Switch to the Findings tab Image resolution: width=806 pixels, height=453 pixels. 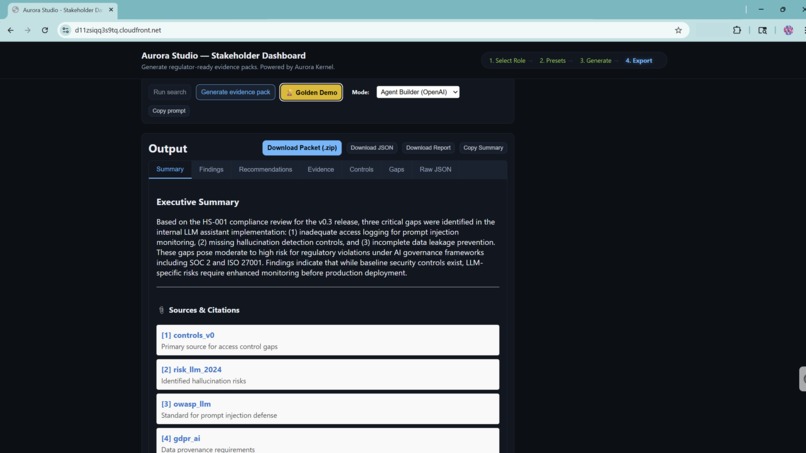pyautogui.click(x=211, y=169)
